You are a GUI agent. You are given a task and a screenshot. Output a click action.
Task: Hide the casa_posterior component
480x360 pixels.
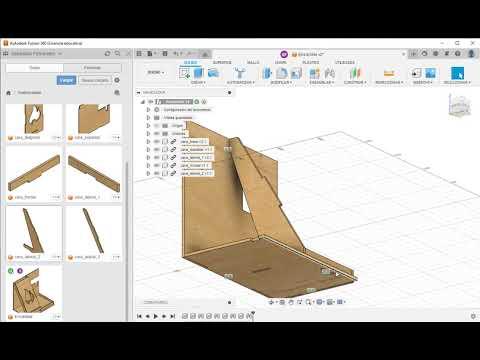[157, 150]
